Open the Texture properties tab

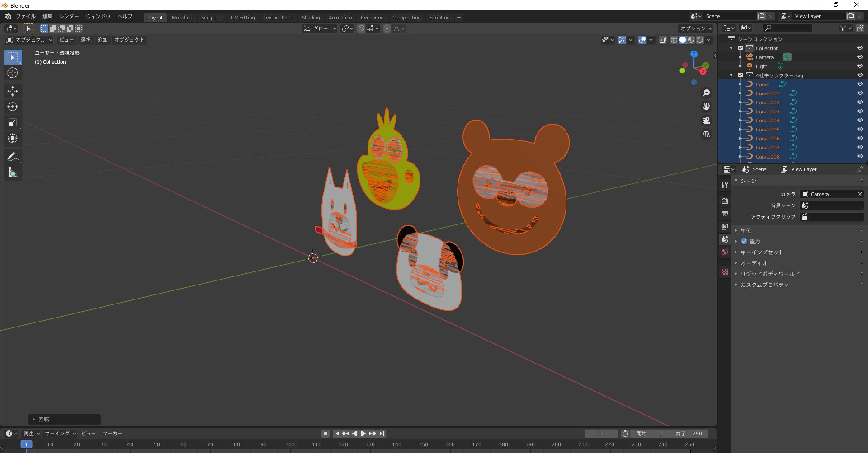tap(725, 272)
